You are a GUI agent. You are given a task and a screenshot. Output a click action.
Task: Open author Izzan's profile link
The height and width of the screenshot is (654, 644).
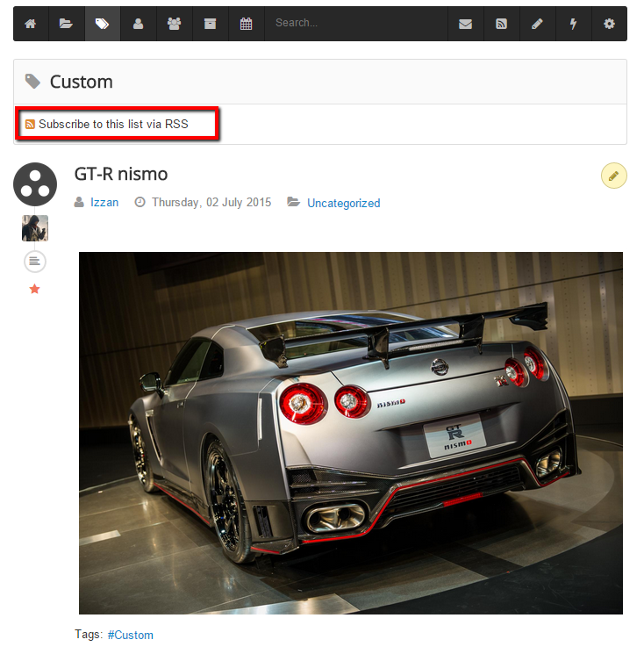point(104,202)
